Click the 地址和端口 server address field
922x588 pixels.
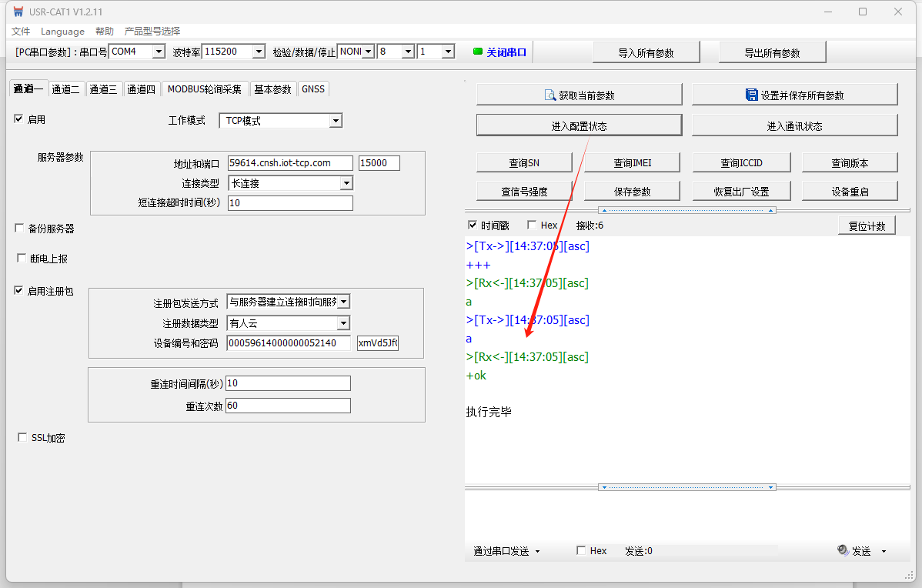click(x=290, y=163)
